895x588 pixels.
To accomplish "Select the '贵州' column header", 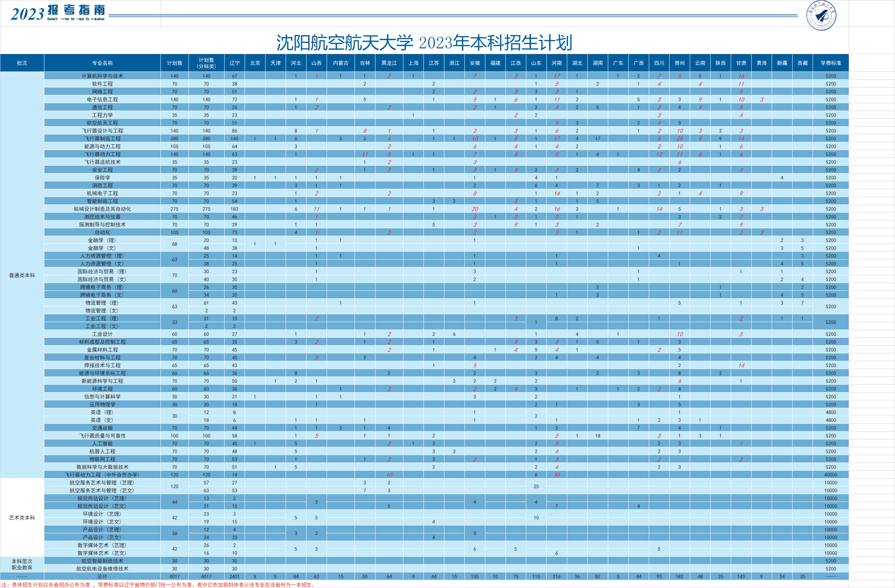I will [679, 63].
